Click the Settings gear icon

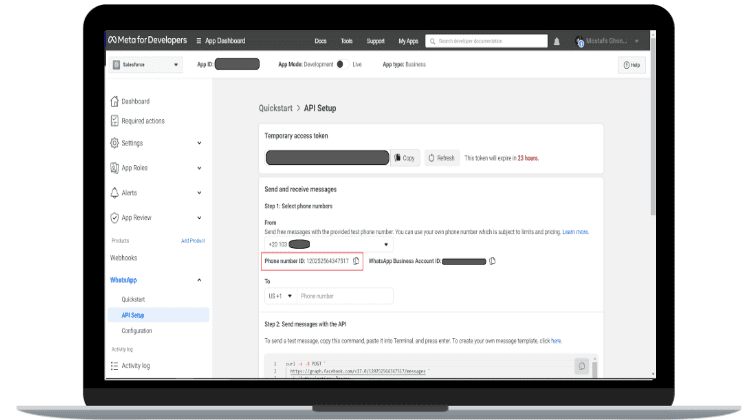tap(114, 143)
